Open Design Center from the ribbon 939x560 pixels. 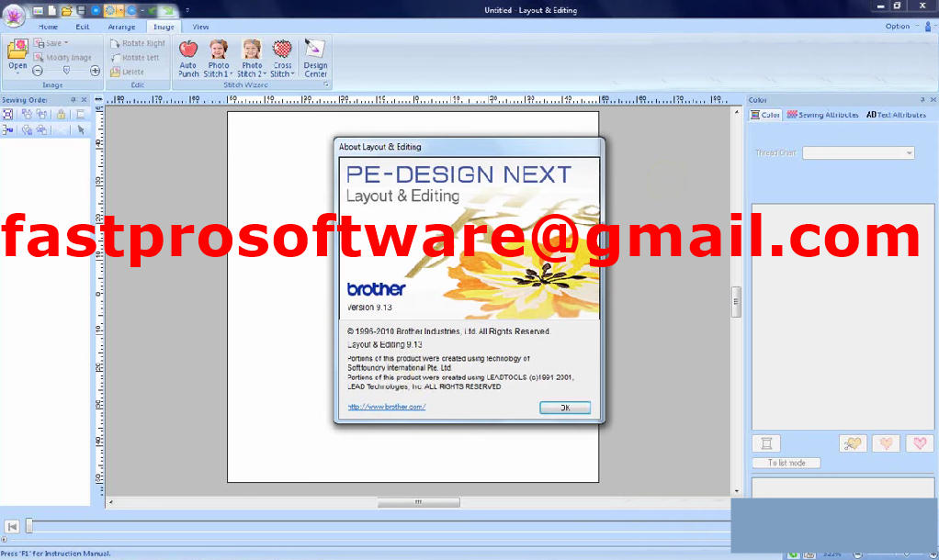pos(315,58)
